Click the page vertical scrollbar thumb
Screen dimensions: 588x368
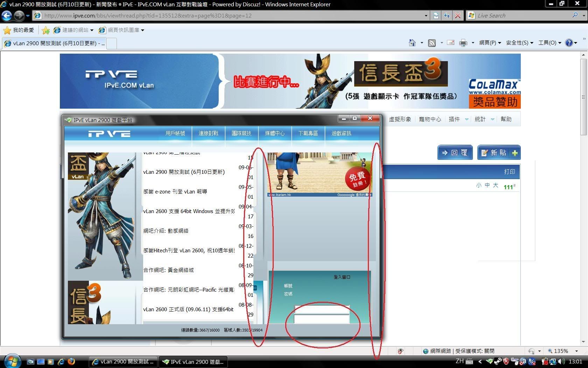click(583, 97)
